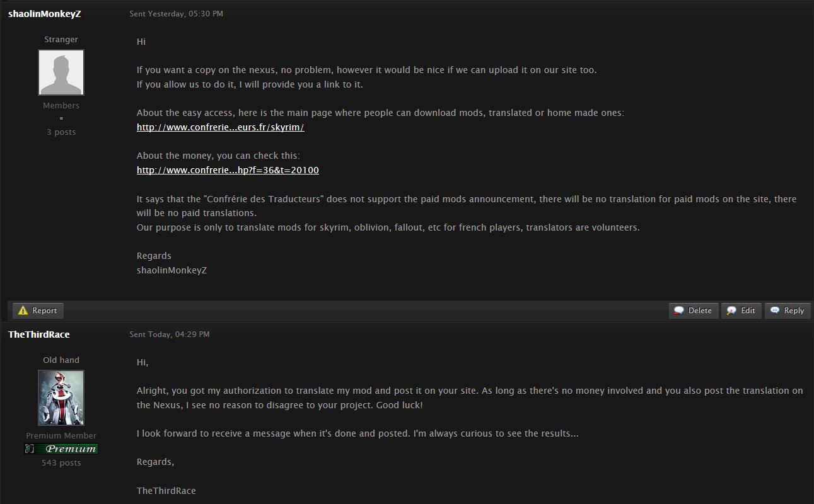Viewport: 814px width, 504px height.
Task: Click the Sent Today 04:29 PM timestamp
Action: 170,335
